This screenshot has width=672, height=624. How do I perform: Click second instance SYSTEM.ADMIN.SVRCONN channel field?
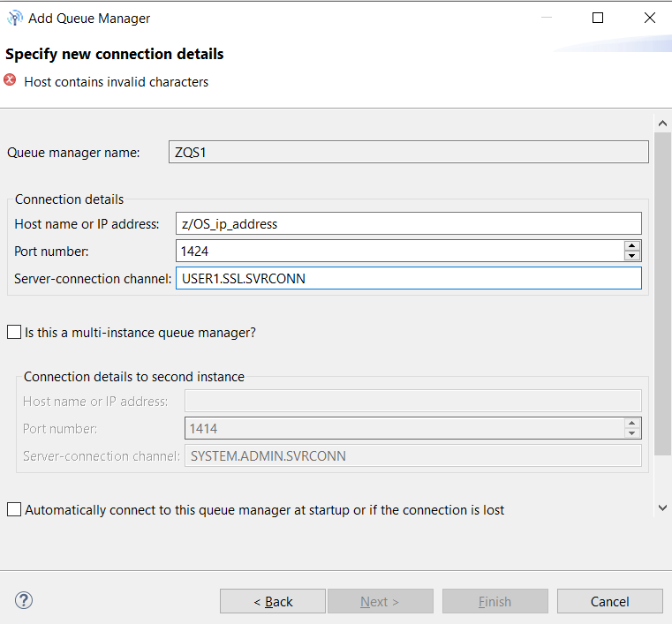(x=413, y=455)
